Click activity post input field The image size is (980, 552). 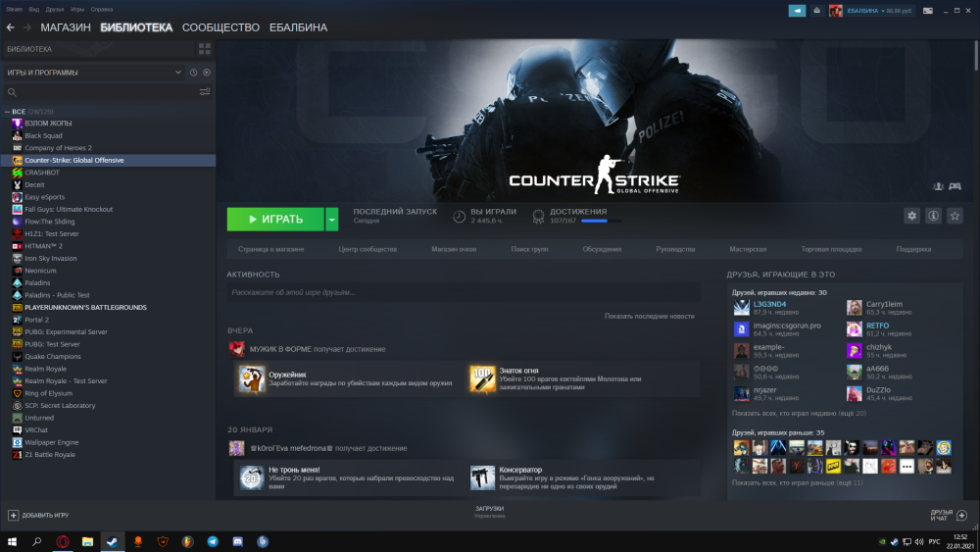coord(464,292)
